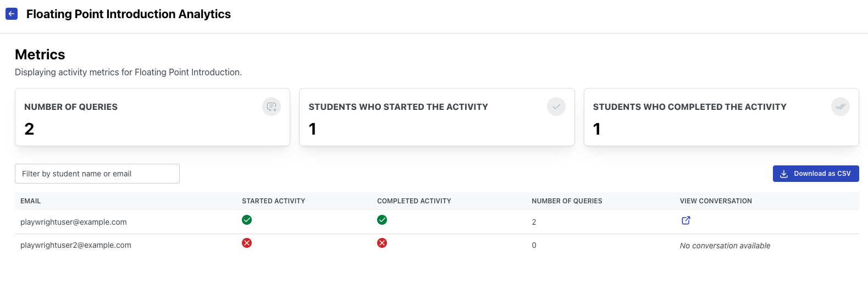868x283 pixels.
Task: Click red Started Activity cross for playwrightuser2
Action: point(247,243)
